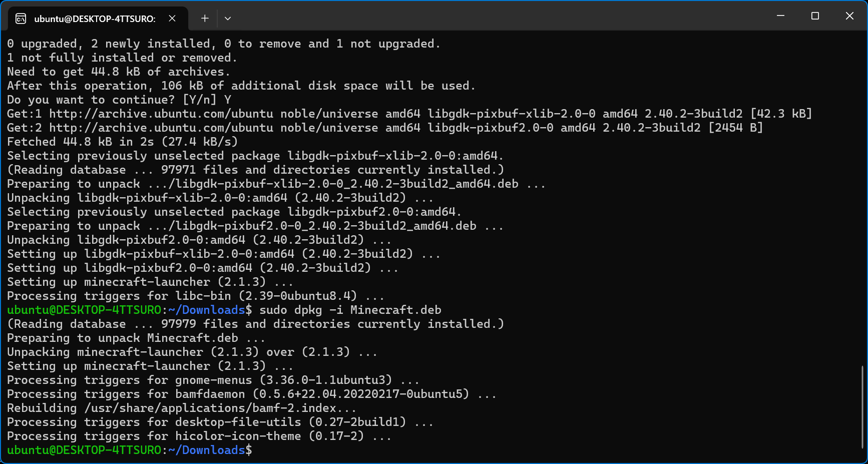
Task: Click the green ubuntu@DESKTOP-4TTSURO text at bottom prompt
Action: (x=84, y=450)
